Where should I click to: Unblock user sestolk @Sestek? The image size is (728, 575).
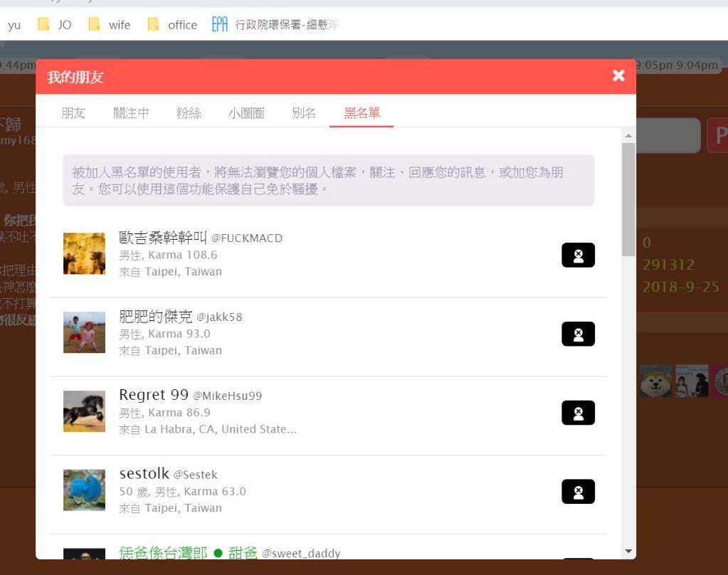[x=578, y=492]
